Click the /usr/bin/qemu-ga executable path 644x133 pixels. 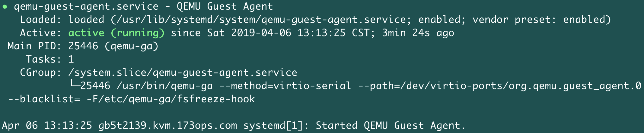[165, 86]
